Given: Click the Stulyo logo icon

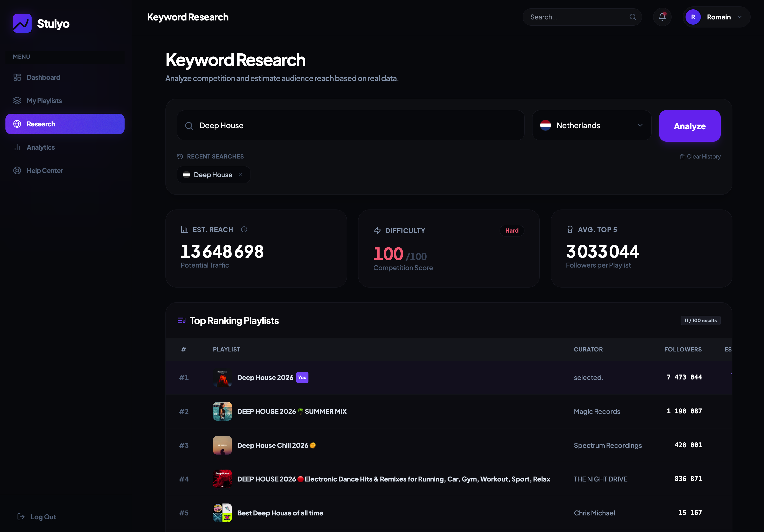Looking at the screenshot, I should (x=22, y=23).
